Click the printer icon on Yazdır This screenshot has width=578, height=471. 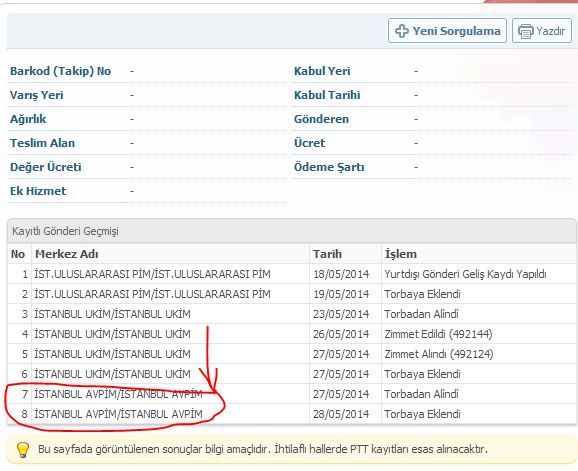tap(526, 31)
